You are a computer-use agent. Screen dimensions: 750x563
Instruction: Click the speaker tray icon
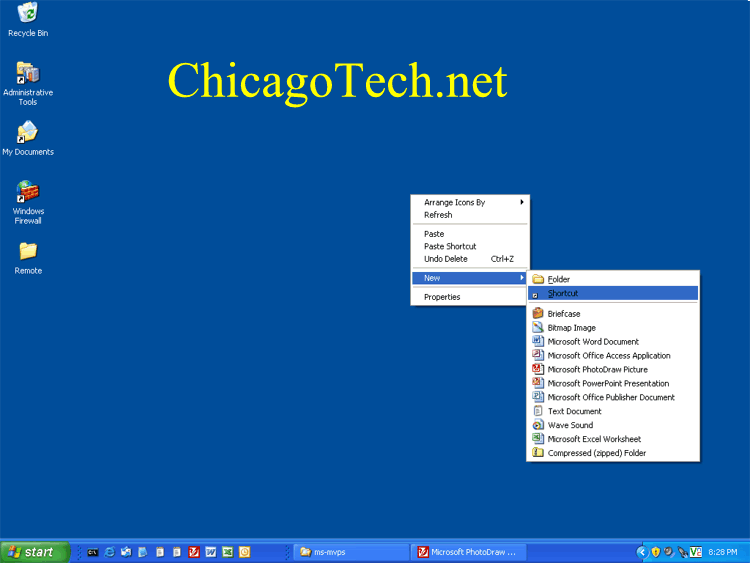tap(669, 552)
